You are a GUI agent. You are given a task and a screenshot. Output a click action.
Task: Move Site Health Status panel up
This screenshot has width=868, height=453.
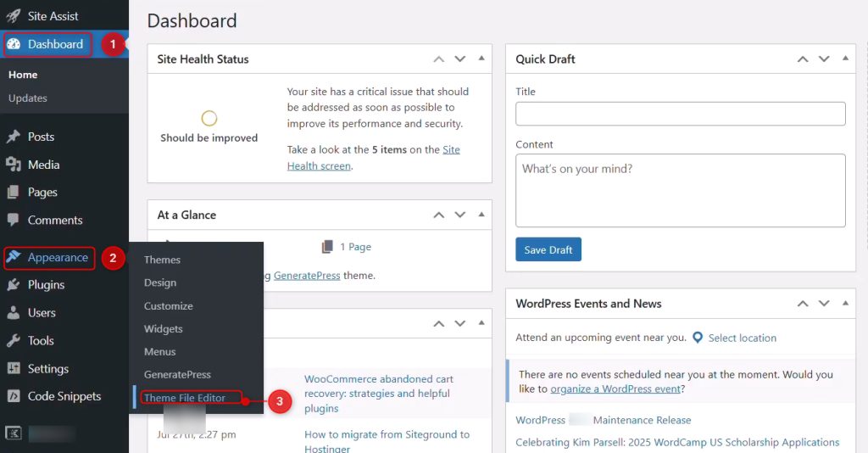pos(438,59)
